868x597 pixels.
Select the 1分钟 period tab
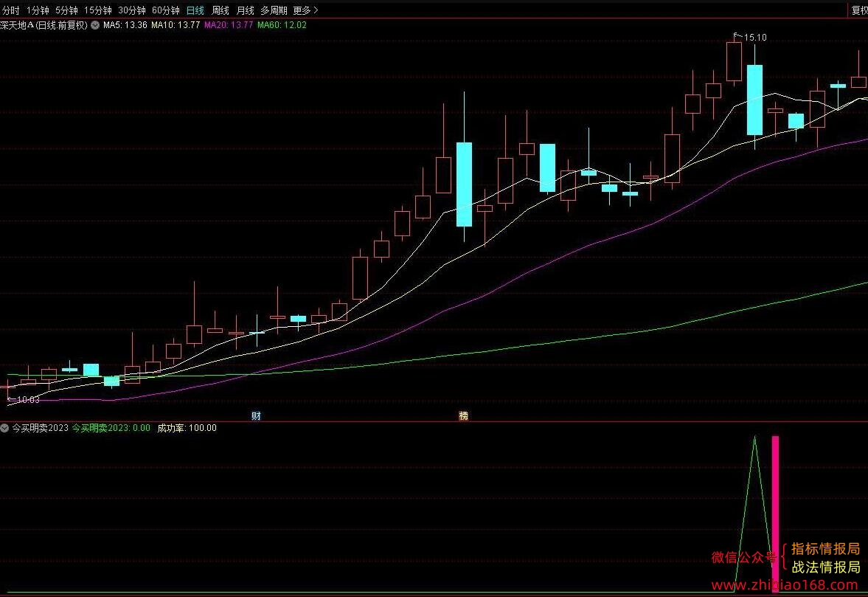[x=38, y=10]
